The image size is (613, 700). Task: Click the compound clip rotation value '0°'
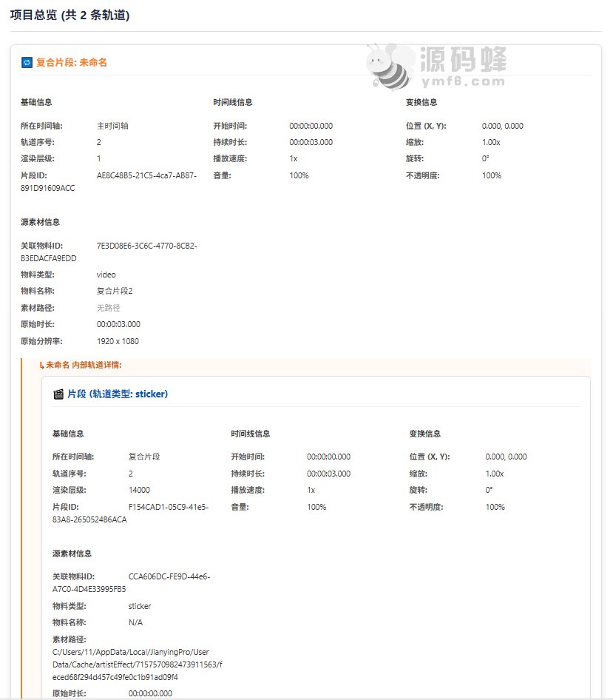pos(485,158)
